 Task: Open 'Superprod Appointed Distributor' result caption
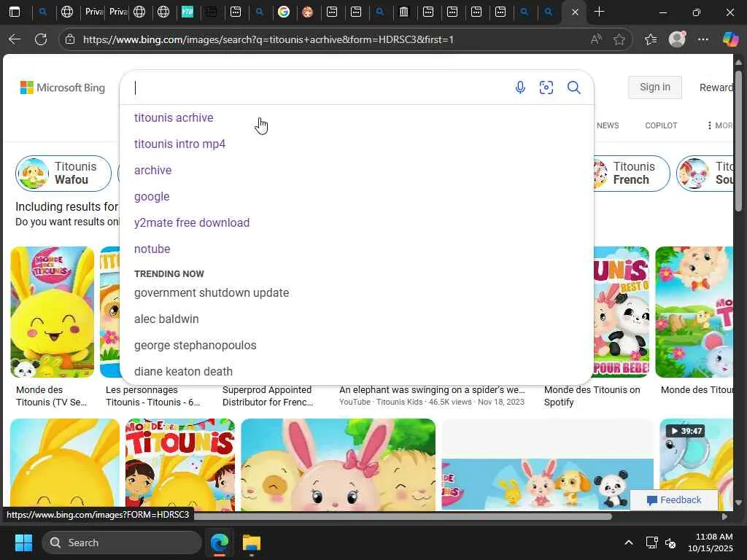tap(268, 396)
